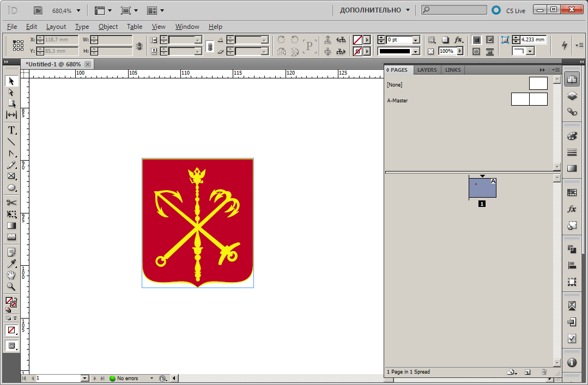Set the reference point locator grid

point(18,45)
